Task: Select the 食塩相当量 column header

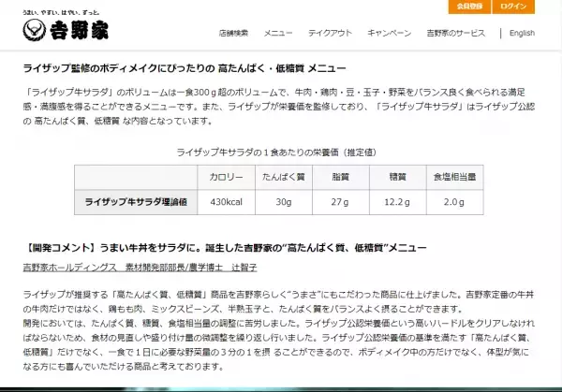Action: tap(455, 177)
